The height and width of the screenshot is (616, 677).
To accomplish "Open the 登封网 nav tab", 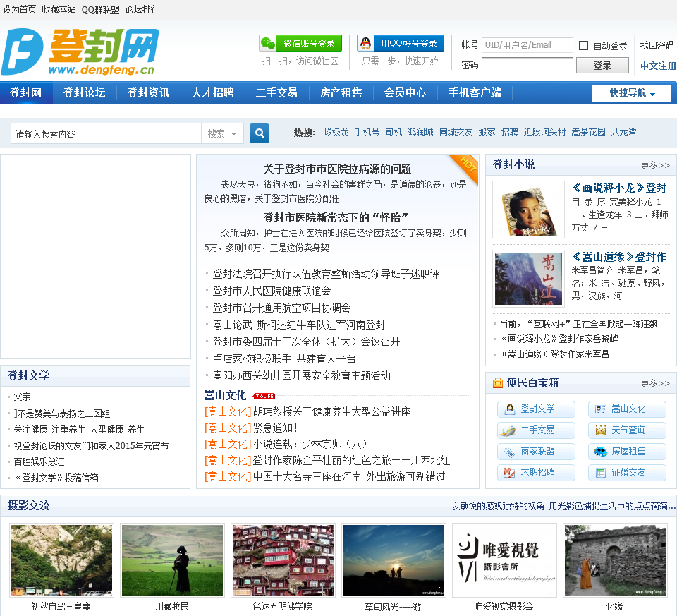I will pyautogui.click(x=26, y=93).
